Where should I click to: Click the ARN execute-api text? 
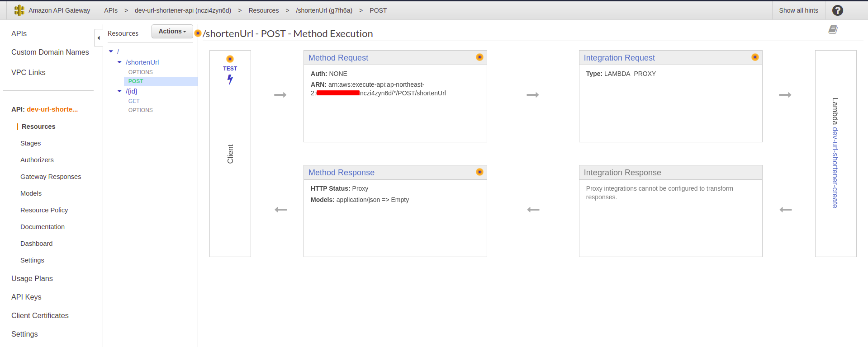[x=378, y=89]
